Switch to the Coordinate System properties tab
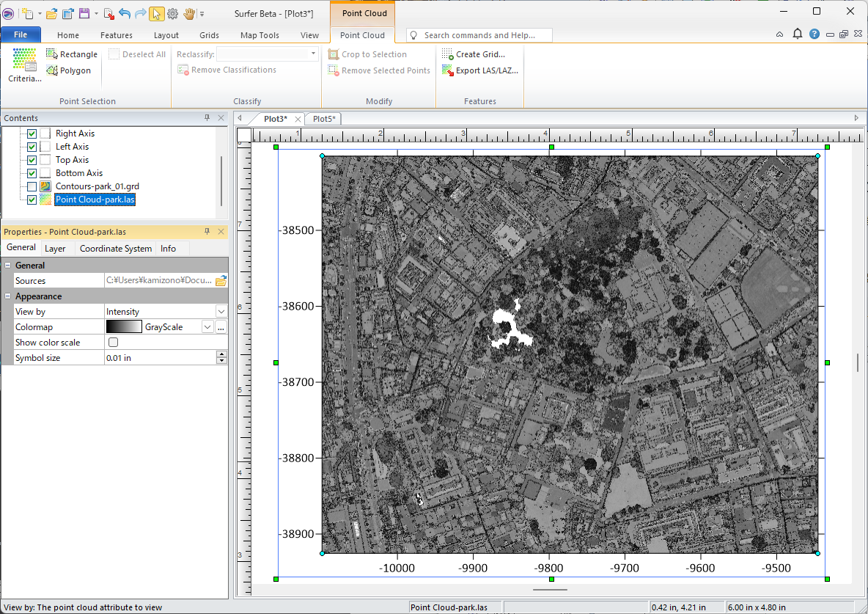Screen dimensions: 868x614 (x=116, y=249)
